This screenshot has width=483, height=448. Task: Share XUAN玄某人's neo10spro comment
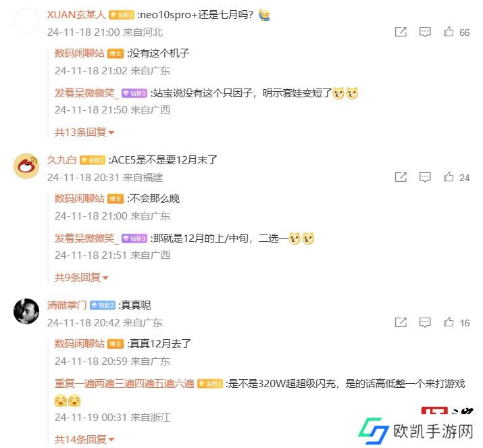point(401,32)
